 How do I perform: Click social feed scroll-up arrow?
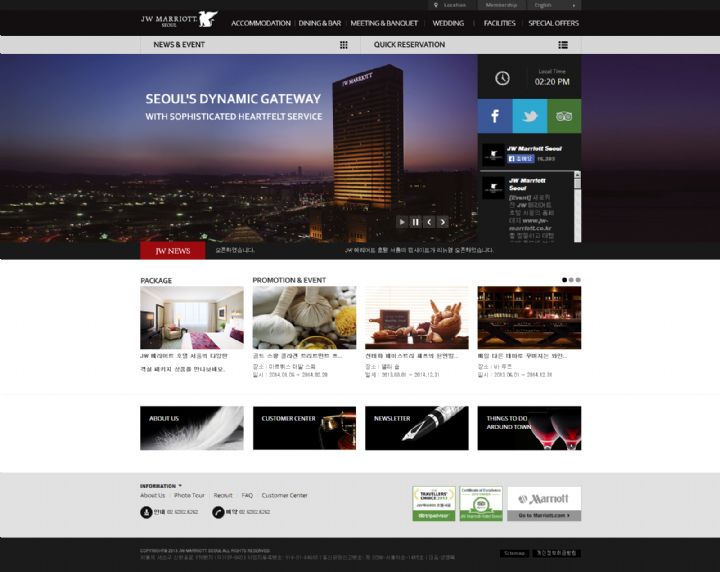point(577,175)
